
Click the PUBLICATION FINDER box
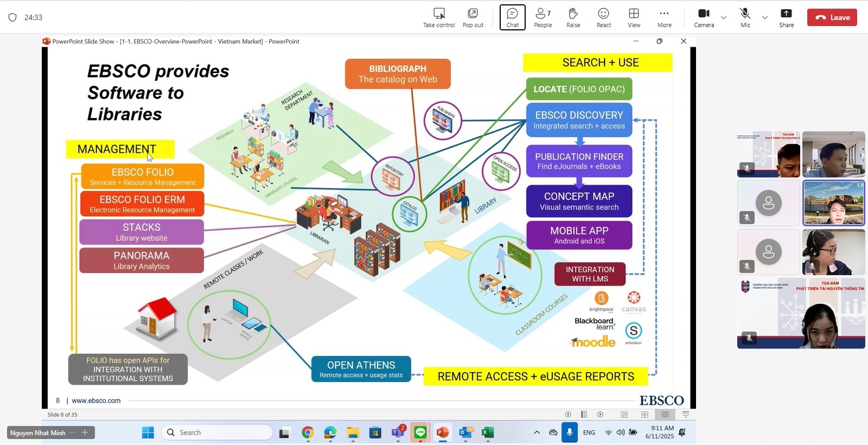pyautogui.click(x=579, y=161)
